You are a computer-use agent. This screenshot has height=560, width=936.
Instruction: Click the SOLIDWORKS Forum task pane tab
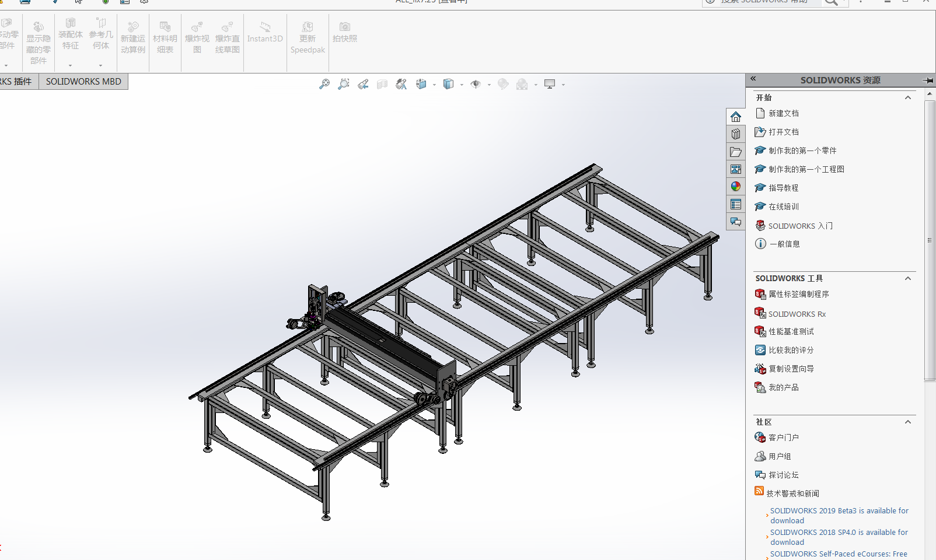[x=736, y=222]
